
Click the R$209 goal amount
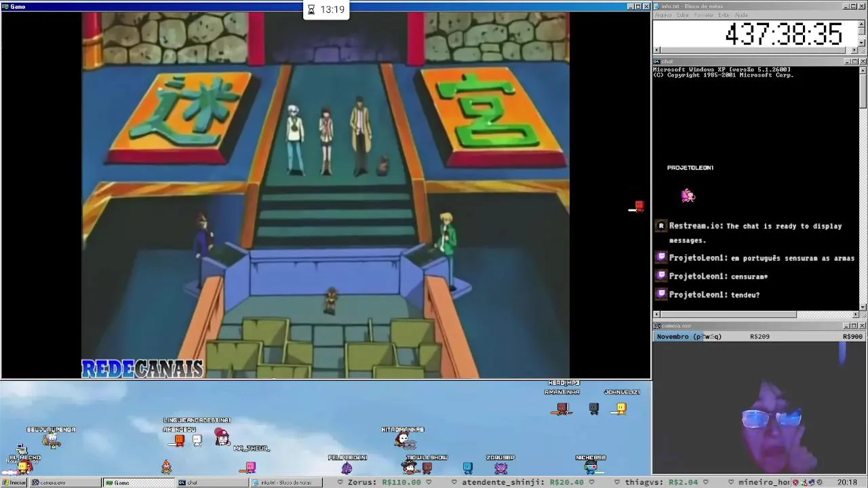(x=759, y=336)
